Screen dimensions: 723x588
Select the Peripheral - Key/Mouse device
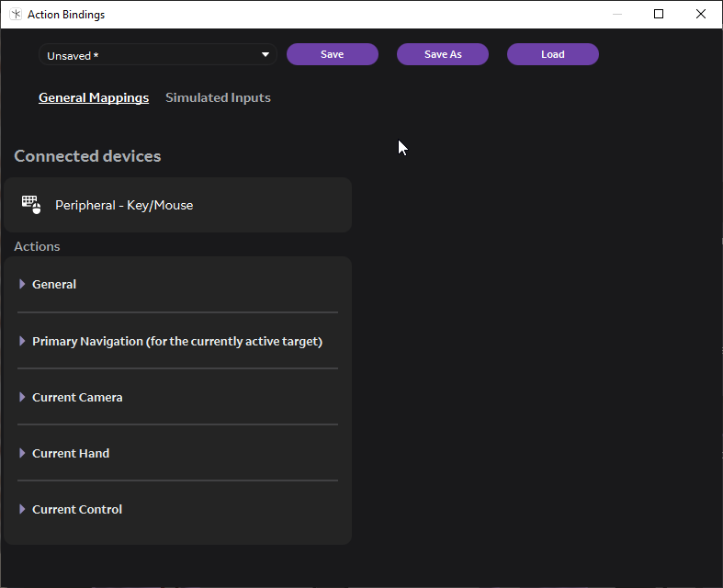(178, 205)
